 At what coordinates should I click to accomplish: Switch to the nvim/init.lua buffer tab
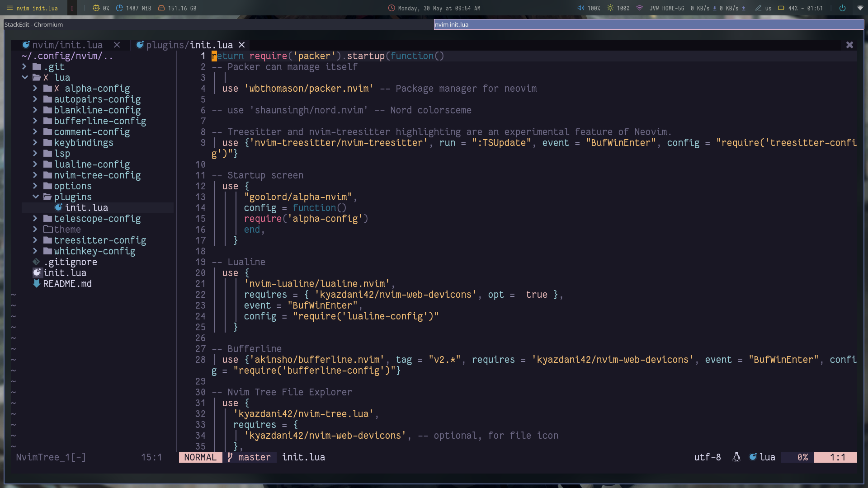tap(67, 45)
